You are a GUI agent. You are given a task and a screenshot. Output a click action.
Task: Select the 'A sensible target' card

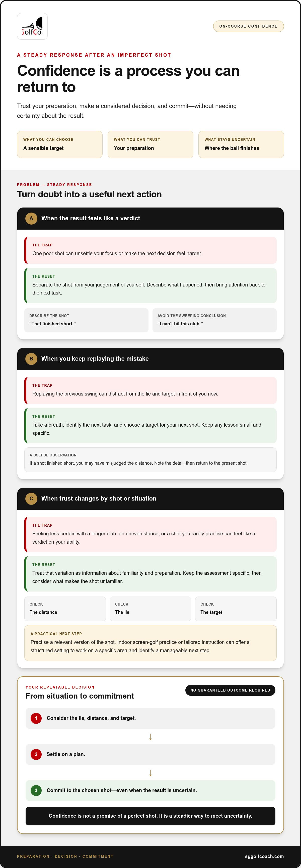(60, 144)
